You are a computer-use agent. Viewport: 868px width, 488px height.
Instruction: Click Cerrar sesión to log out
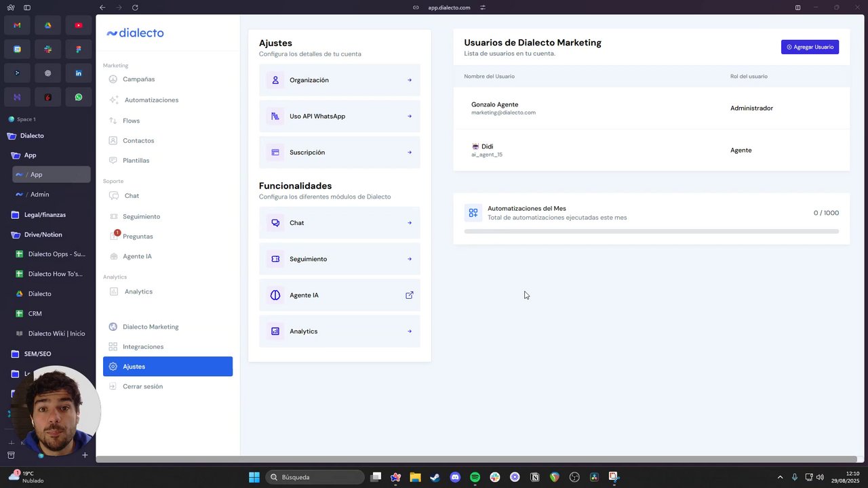click(142, 386)
